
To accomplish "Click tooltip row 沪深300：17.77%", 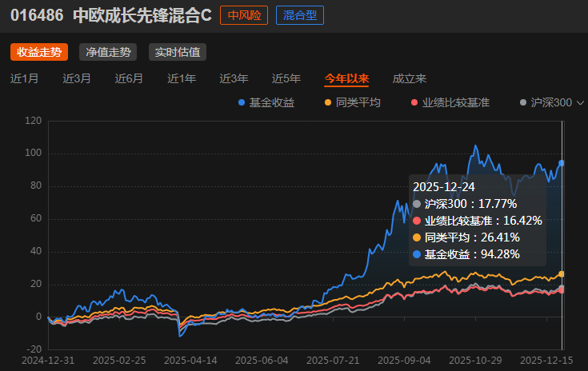I will [x=465, y=204].
